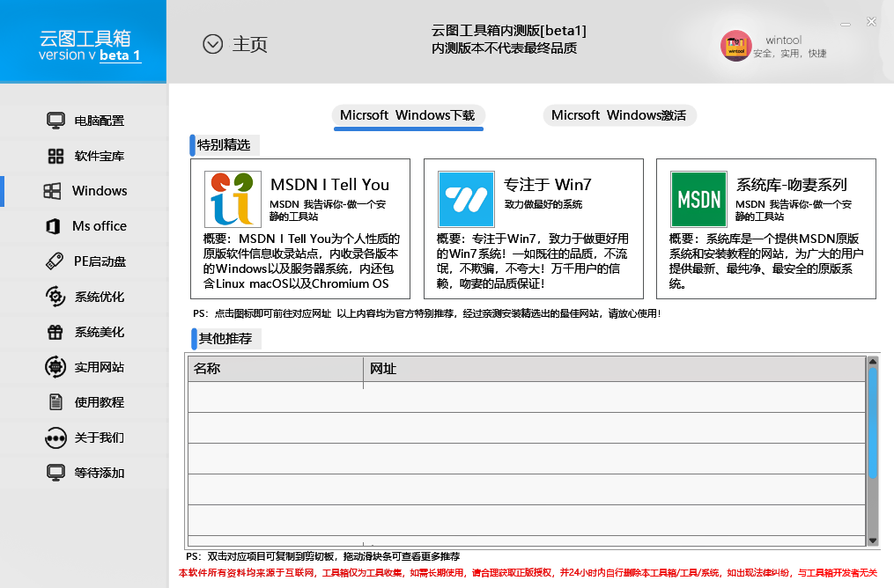Click the MSDN I Tell You title
The image size is (894, 588).
329,185
